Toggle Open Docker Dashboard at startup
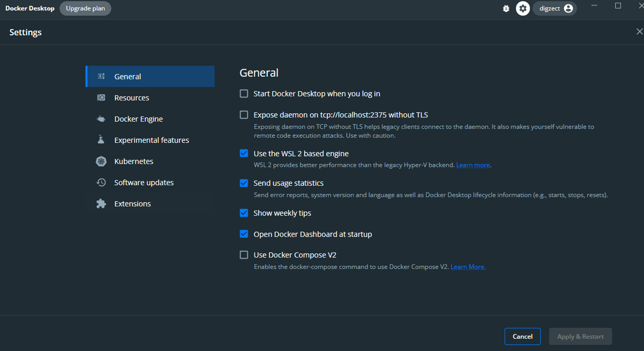644x351 pixels. [x=244, y=234]
